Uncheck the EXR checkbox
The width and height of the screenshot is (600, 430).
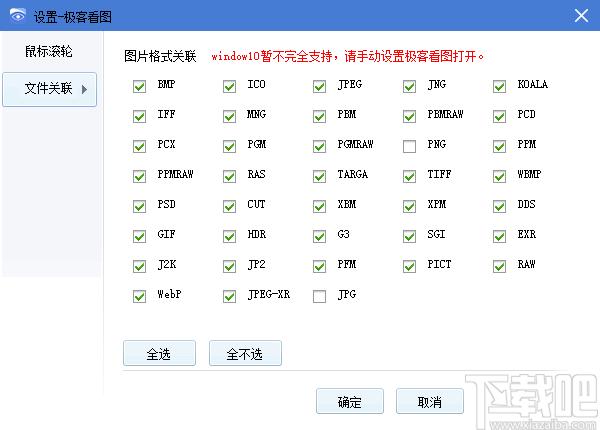coord(499,236)
